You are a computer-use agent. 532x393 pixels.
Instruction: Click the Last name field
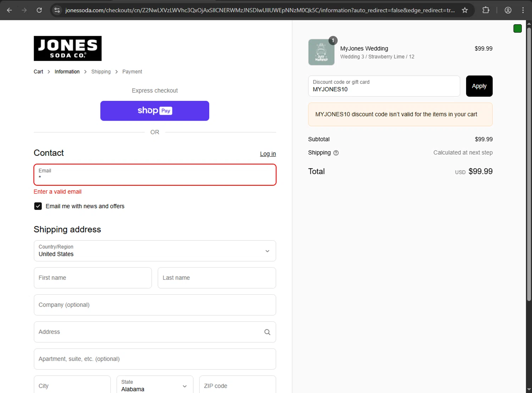[217, 278]
